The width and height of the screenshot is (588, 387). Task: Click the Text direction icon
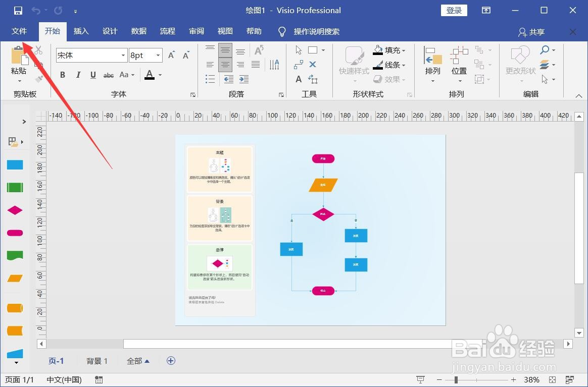[274, 65]
